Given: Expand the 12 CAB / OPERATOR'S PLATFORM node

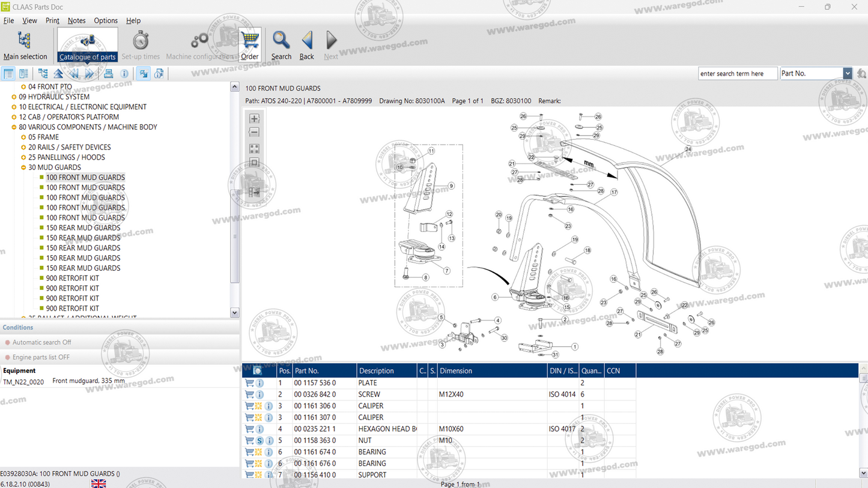Looking at the screenshot, I should 14,117.
